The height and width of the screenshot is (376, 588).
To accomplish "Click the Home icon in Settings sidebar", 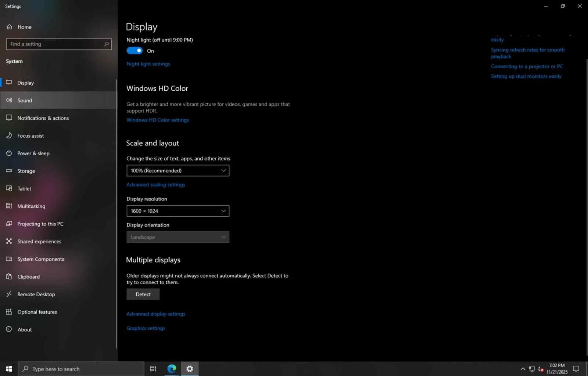I will tap(9, 27).
